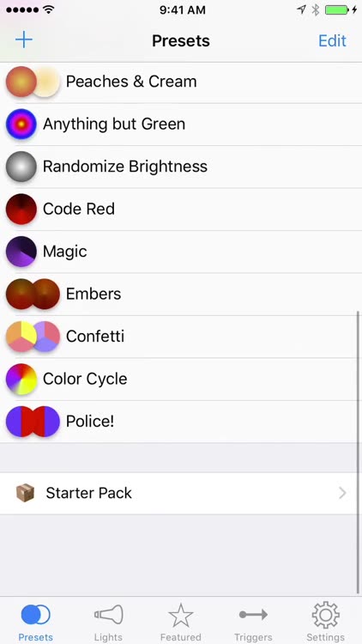Click the Bluetooth status icon
Screen dimensions: 362x644
(x=315, y=10)
